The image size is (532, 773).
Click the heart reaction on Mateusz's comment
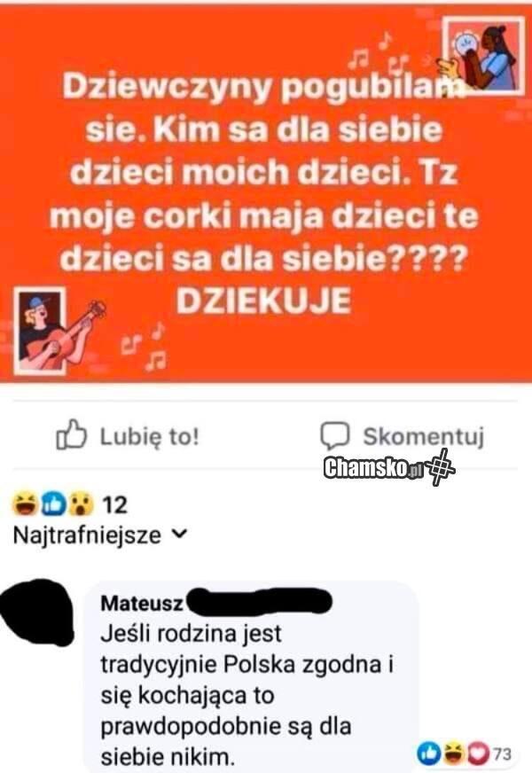click(x=478, y=753)
